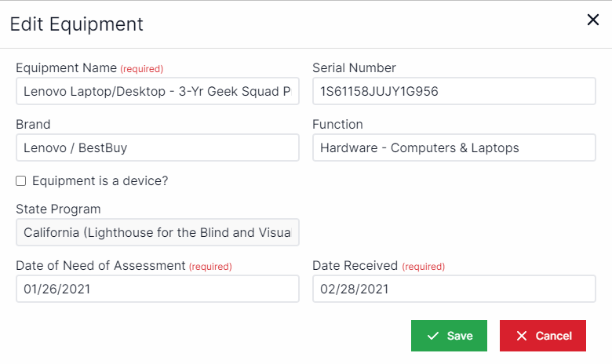
Task: Click the 'Equipment Name' field label
Action: 66,68
